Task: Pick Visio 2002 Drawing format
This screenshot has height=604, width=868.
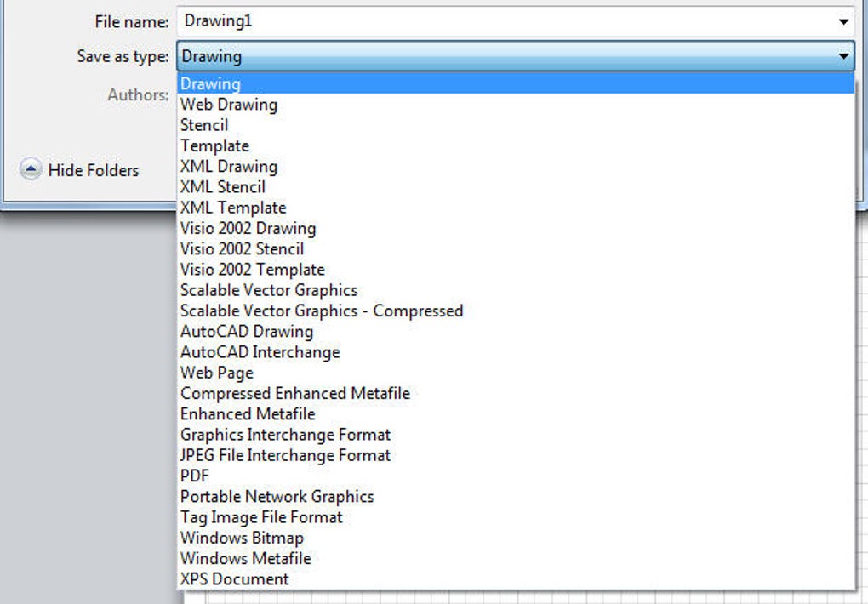Action: [x=516, y=228]
